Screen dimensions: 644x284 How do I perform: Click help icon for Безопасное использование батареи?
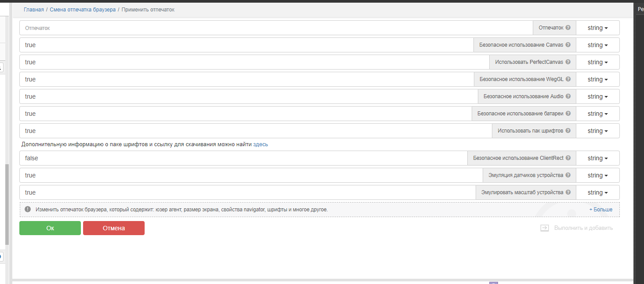point(568,114)
